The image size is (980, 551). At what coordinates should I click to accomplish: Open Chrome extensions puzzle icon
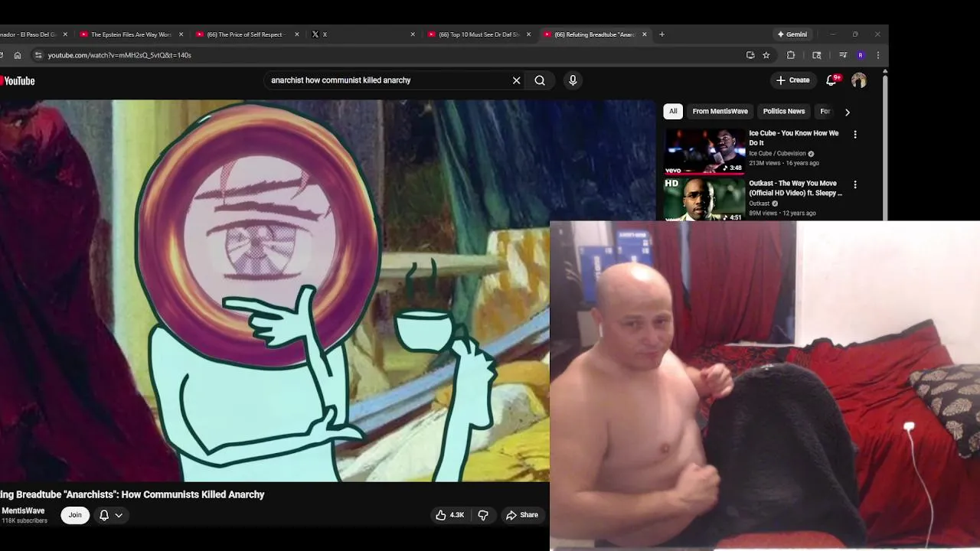(791, 55)
